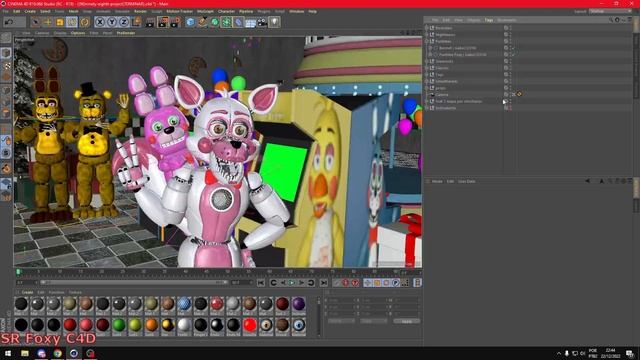Add a Light object from toolbar
Image resolution: width=640 pixels, height=360 pixels.
coord(274,22)
